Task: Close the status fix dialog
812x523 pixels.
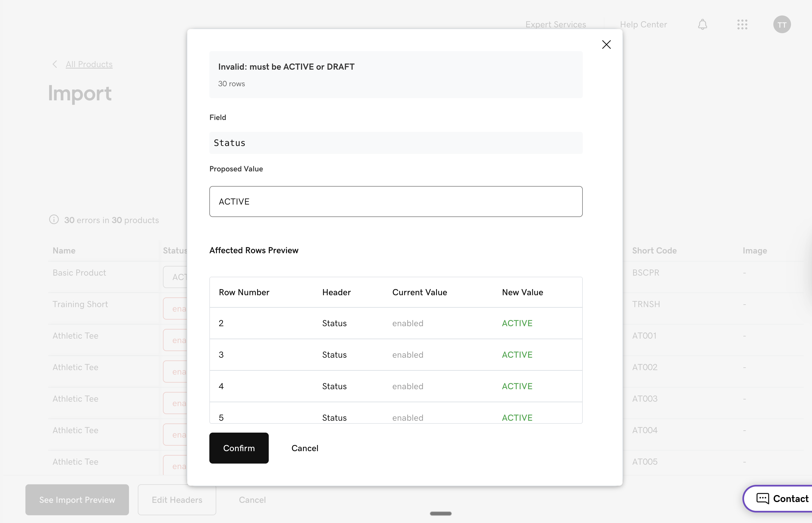Action: click(606, 45)
